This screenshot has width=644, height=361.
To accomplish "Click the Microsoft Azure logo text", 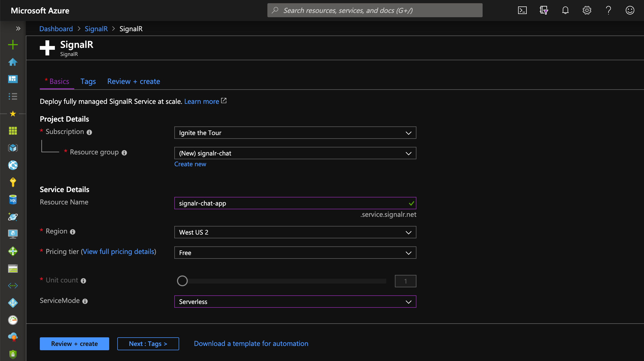I will [40, 10].
